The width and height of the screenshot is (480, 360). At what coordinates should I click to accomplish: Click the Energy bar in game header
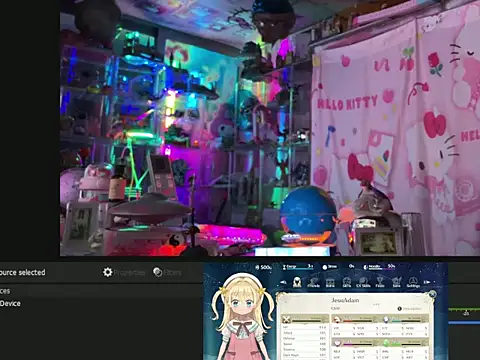(x=298, y=267)
